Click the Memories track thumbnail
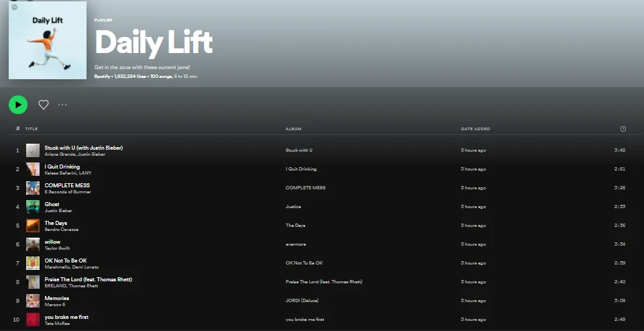This screenshot has height=331, width=644. tap(33, 301)
